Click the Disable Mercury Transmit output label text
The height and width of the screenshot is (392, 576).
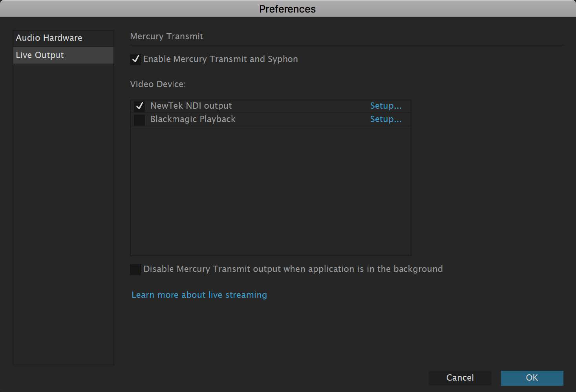[293, 269]
